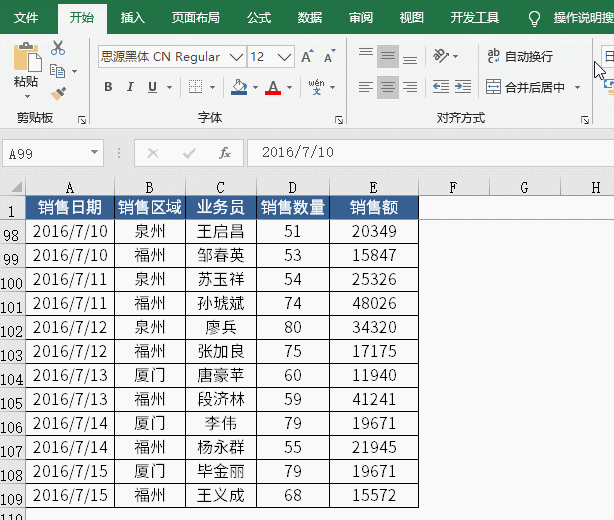This screenshot has height=520, width=614.
Task: Switch to the 数据 tab
Action: (310, 18)
